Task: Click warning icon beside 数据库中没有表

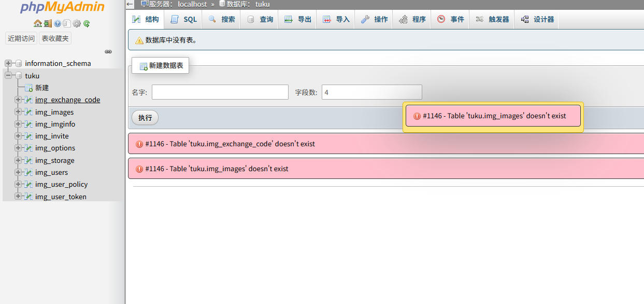Action: click(139, 40)
